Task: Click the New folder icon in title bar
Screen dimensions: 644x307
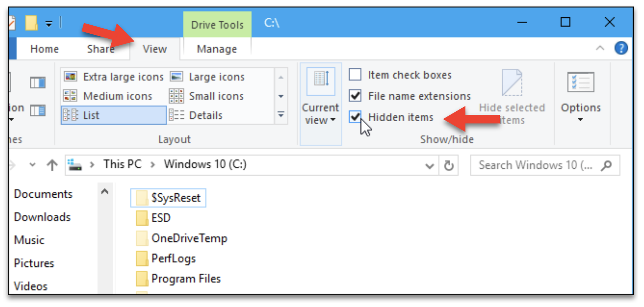Action: [x=32, y=23]
